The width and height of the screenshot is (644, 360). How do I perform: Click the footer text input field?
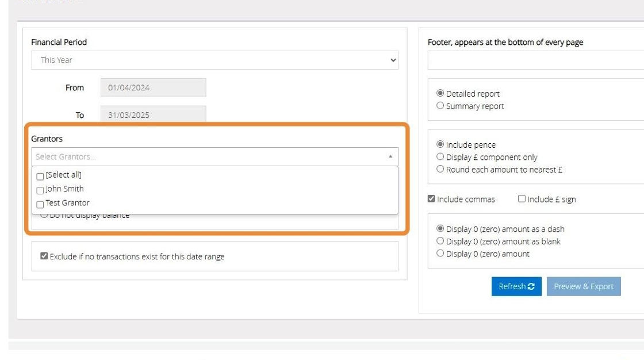535,60
